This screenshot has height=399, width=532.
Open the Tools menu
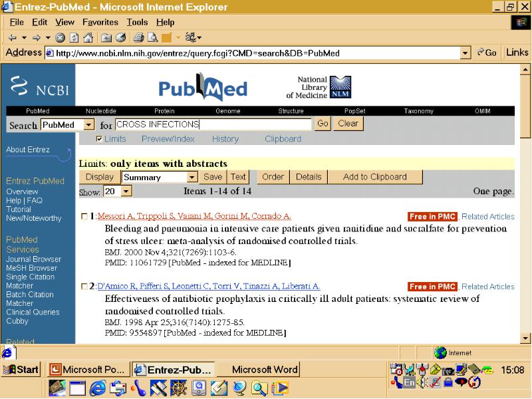click(x=137, y=23)
